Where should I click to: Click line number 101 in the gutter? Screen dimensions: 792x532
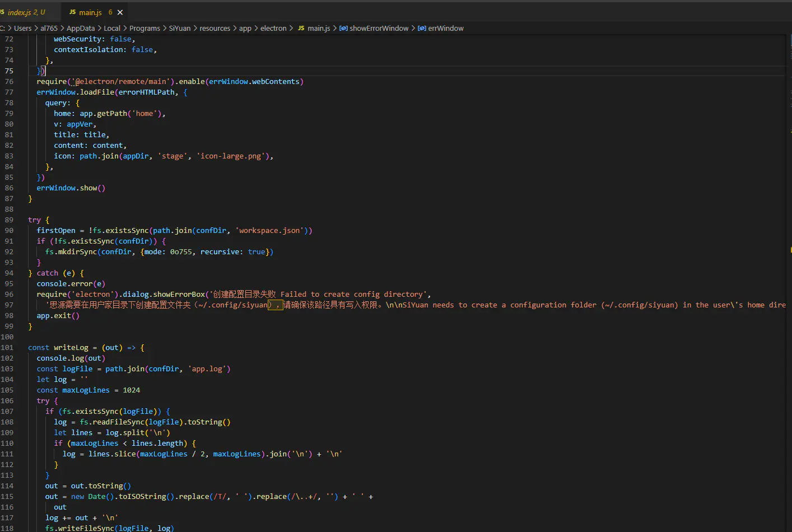(7, 348)
